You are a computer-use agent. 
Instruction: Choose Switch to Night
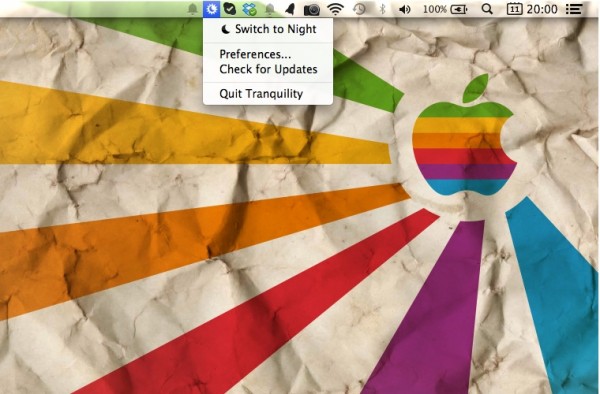[x=268, y=29]
